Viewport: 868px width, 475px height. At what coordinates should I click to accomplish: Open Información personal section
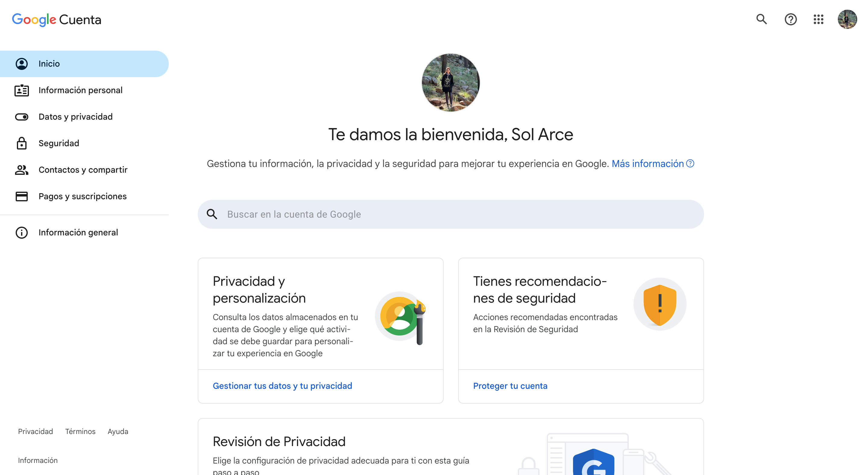tap(84, 90)
